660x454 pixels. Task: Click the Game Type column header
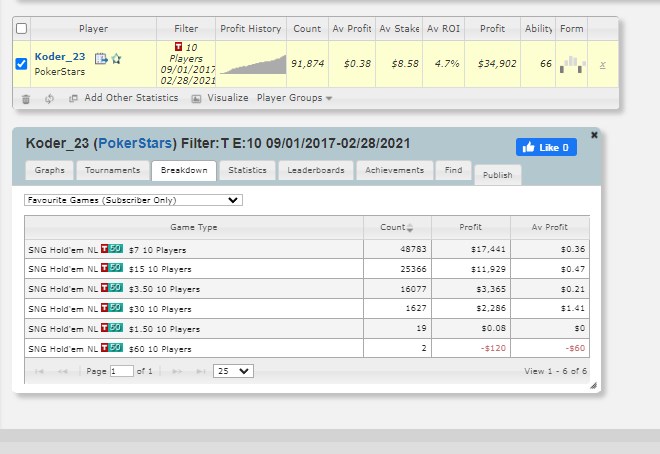[194, 227]
